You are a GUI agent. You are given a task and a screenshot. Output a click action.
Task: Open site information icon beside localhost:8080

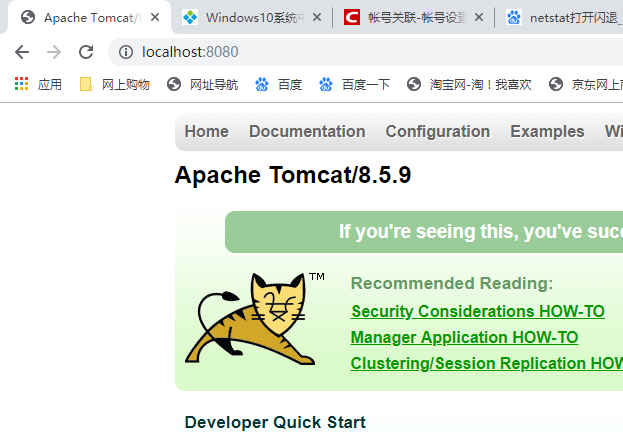coord(126,52)
